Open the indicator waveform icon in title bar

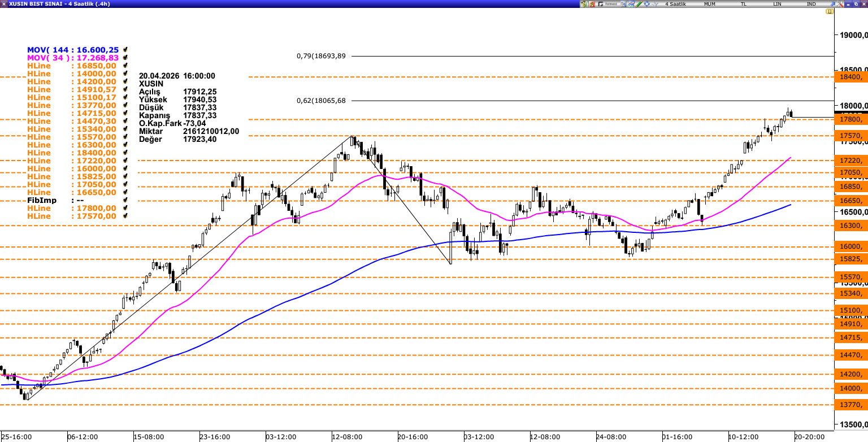655,4
